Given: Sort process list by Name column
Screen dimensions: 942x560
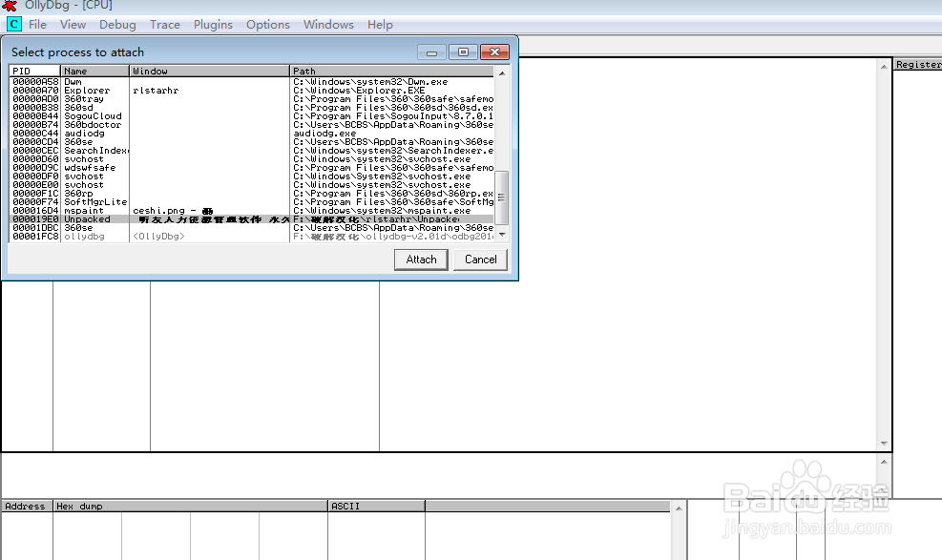Looking at the screenshot, I should pyautogui.click(x=94, y=71).
